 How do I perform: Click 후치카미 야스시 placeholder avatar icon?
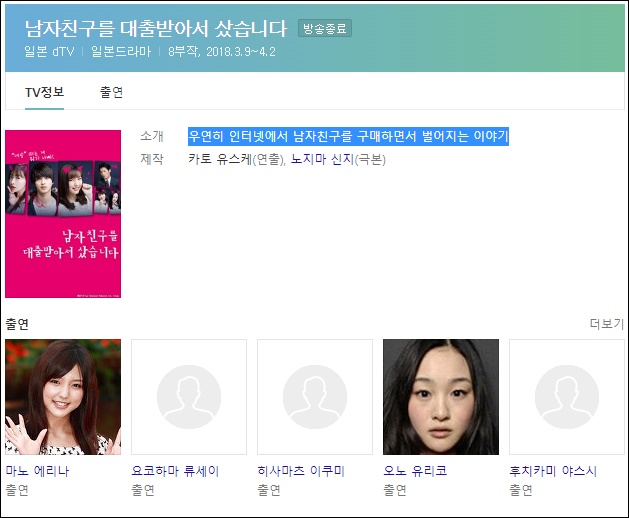pos(567,397)
